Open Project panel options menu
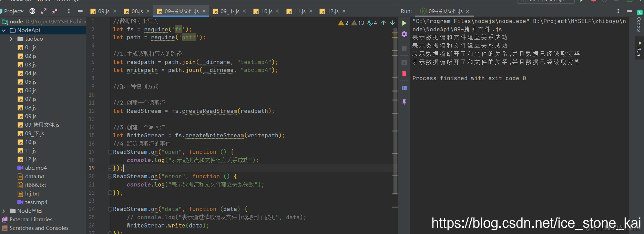 pyautogui.click(x=69, y=11)
